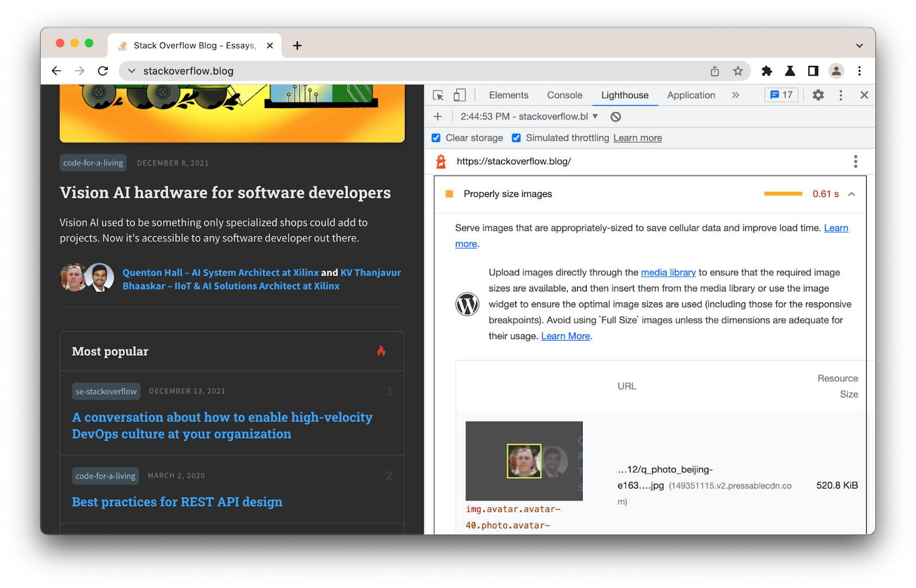Screen dimensions: 916x588
Task: Click the https://stackoverflow.blog/ report URL
Action: coord(514,161)
